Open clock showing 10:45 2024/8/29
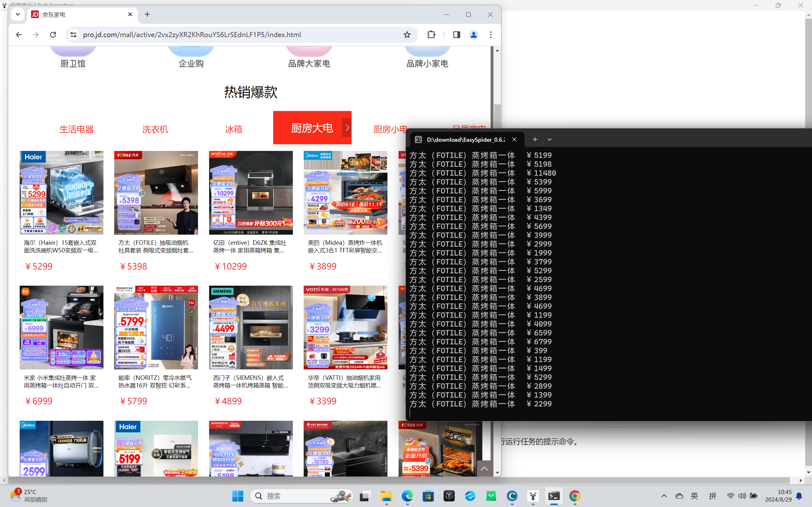 [778, 496]
